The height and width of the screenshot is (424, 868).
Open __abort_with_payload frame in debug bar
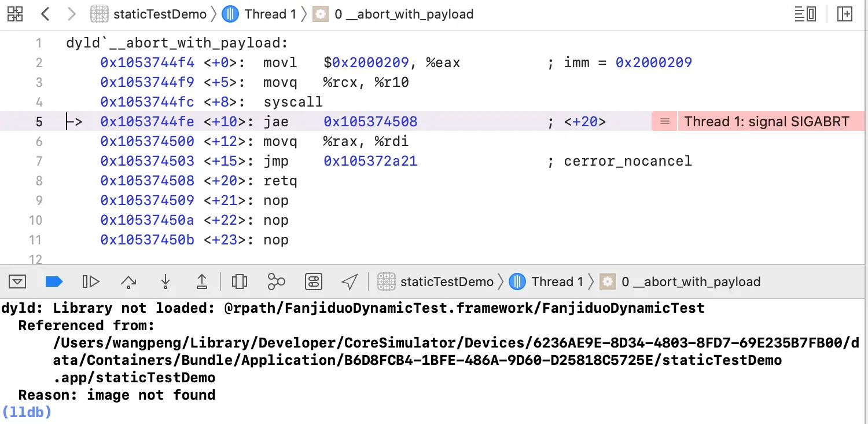coord(681,282)
